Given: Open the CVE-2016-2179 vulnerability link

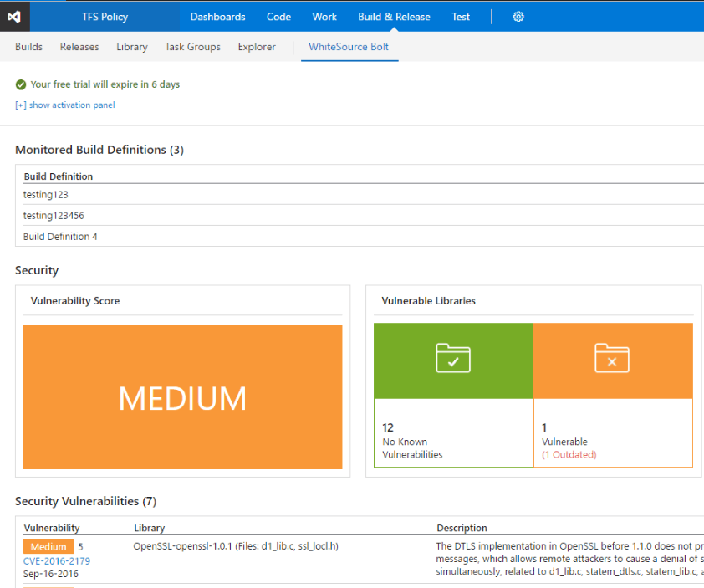Looking at the screenshot, I should click(57, 561).
